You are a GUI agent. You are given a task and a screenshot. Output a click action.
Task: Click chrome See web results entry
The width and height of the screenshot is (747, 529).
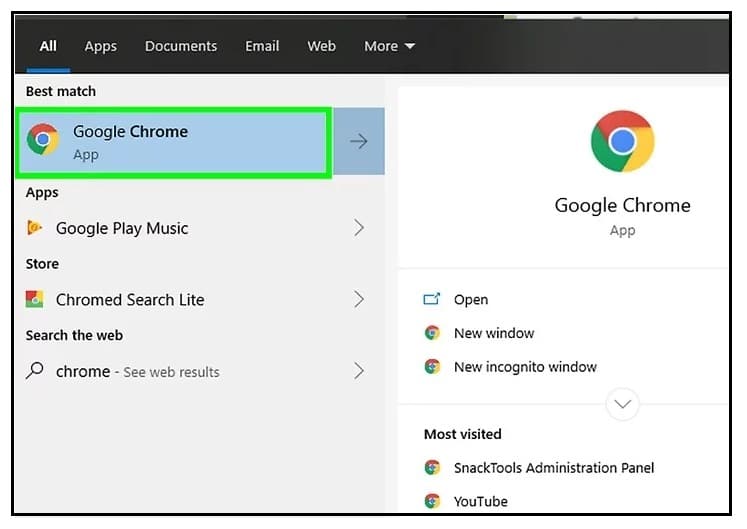(x=199, y=371)
